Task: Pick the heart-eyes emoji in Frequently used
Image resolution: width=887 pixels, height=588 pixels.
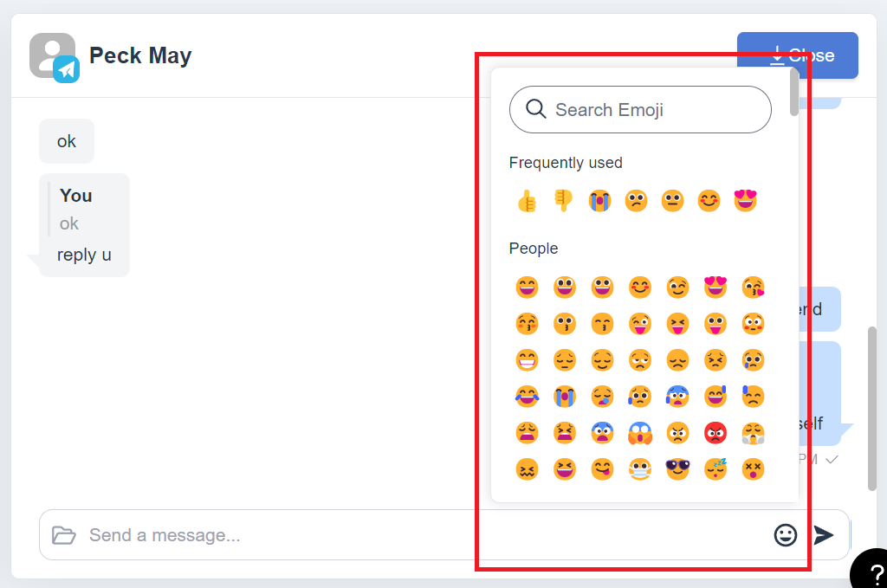Action: [x=745, y=201]
